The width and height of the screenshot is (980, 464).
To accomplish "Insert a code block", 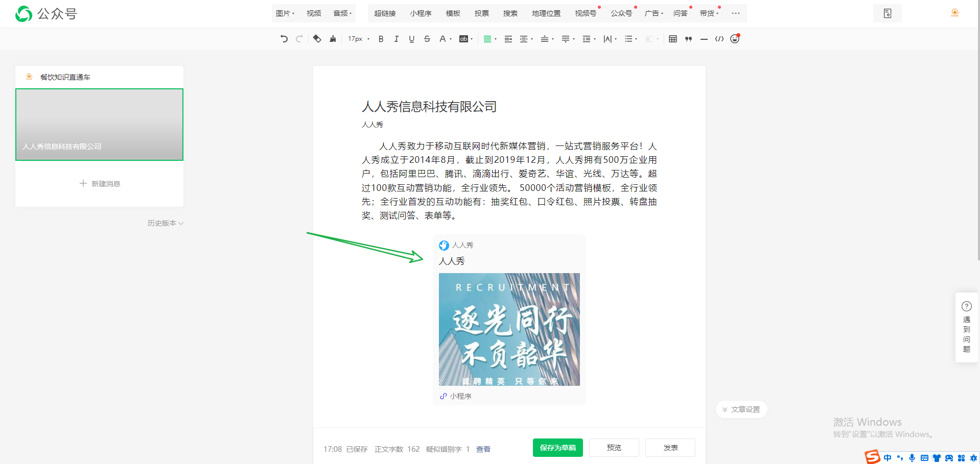I will click(x=719, y=39).
